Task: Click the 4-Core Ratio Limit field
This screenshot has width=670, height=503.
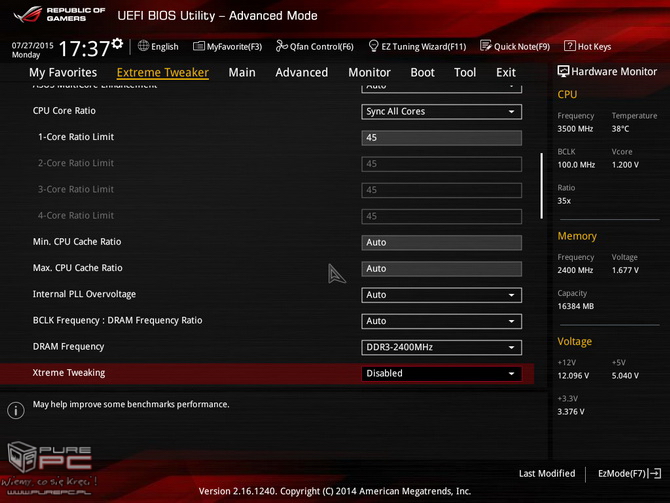Action: pyautogui.click(x=441, y=216)
